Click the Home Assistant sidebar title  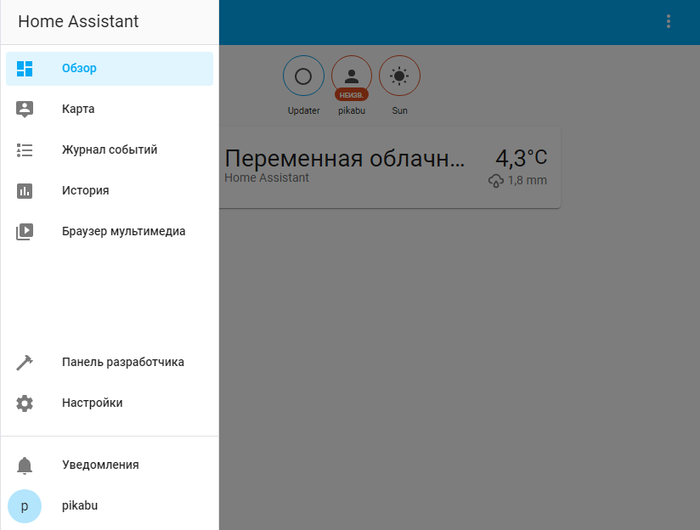(x=78, y=21)
